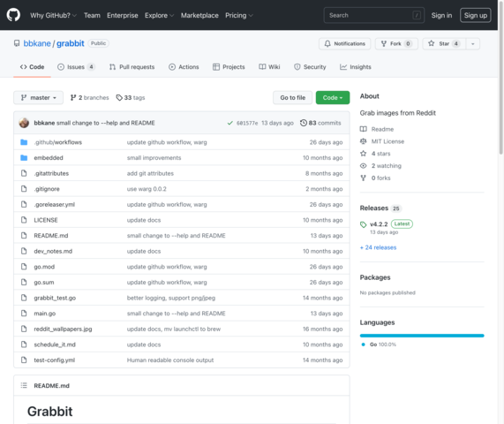The width and height of the screenshot is (504, 424).
Task: Click the page vertical scrollbar
Action: [501, 77]
